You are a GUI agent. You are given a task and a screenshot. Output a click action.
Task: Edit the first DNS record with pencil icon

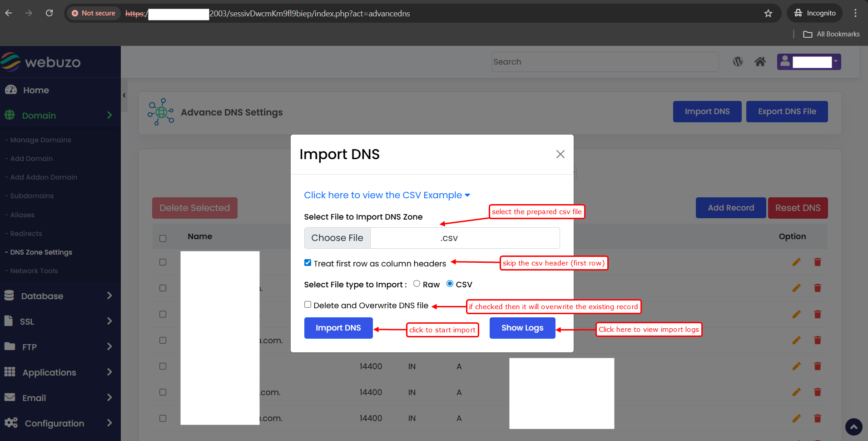click(796, 262)
